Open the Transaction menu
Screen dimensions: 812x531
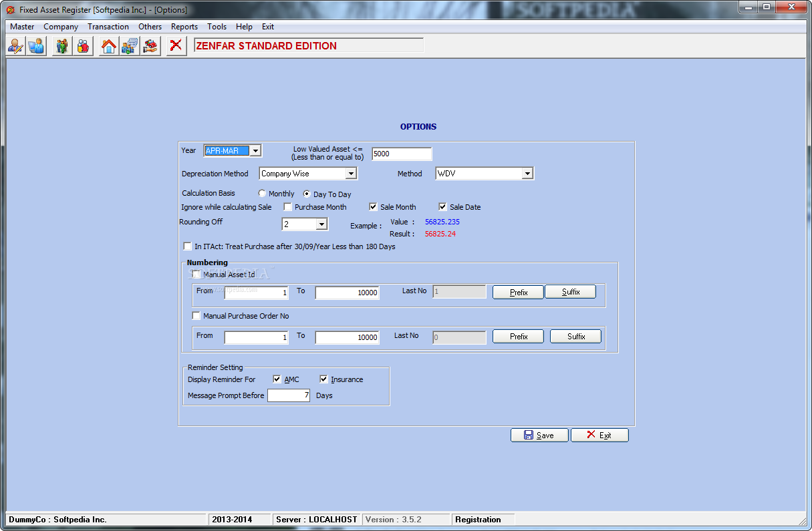(x=108, y=27)
